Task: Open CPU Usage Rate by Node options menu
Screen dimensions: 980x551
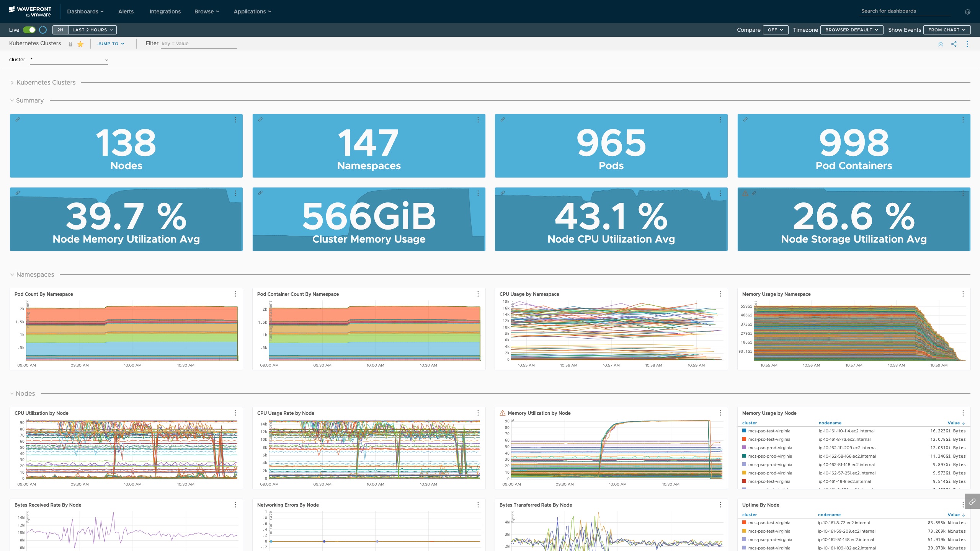Action: 478,413
